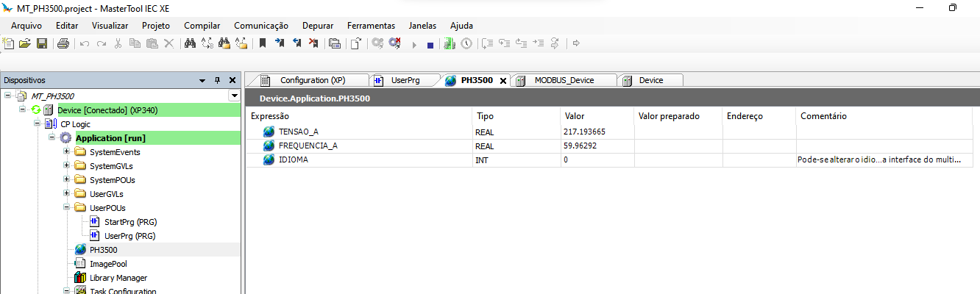Click the Clear Bookmarks red X icon
The width and height of the screenshot is (980, 294).
313,44
